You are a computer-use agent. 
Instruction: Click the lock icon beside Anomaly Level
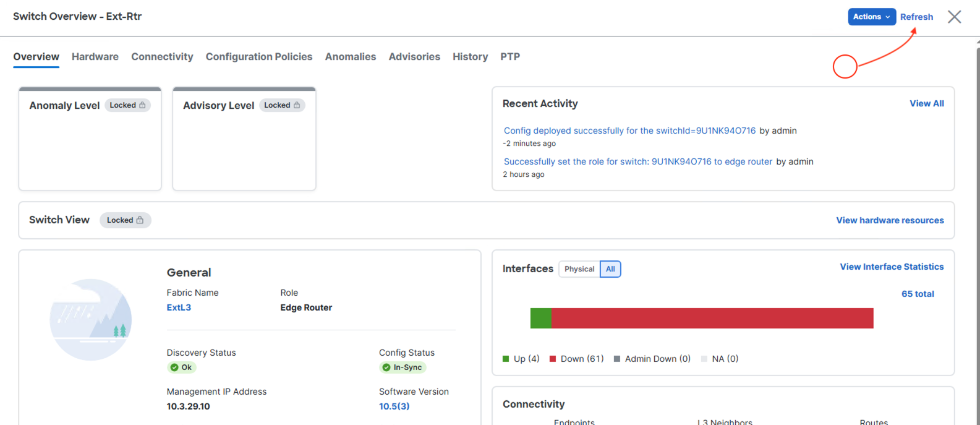point(142,105)
